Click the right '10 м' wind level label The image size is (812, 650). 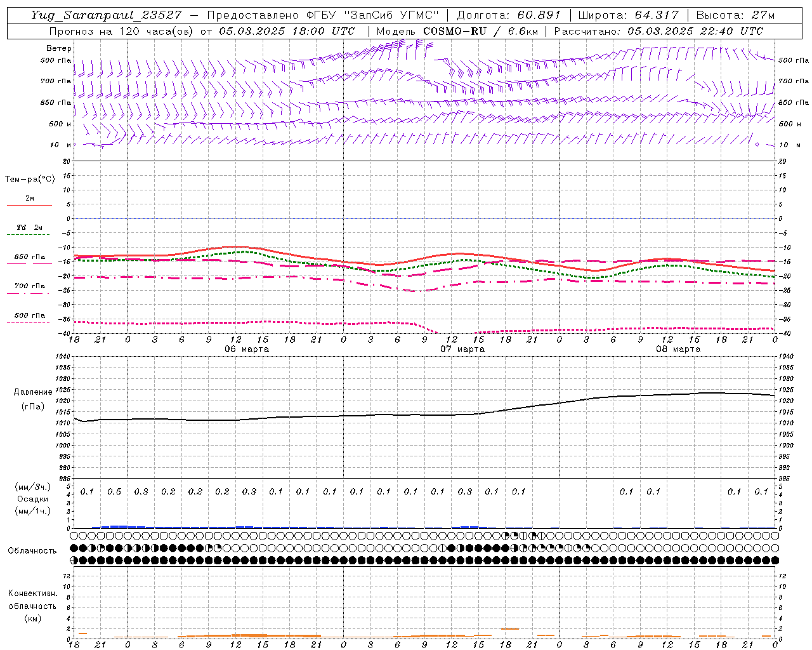[789, 145]
